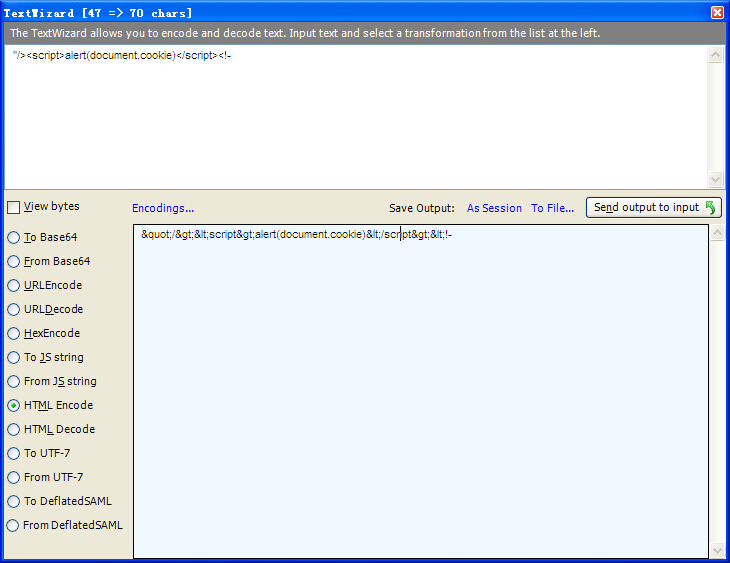Select From JS string transformation
730x563 pixels.
point(14,381)
